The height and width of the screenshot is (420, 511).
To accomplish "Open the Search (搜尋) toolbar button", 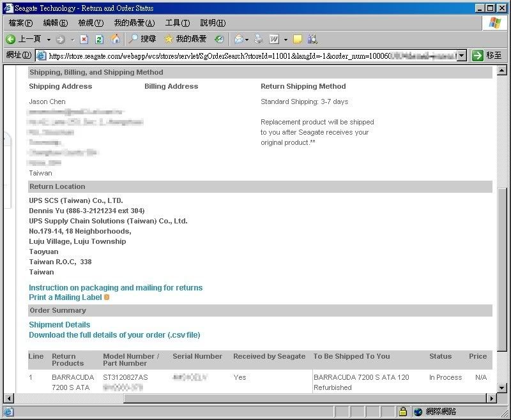I will pos(142,39).
